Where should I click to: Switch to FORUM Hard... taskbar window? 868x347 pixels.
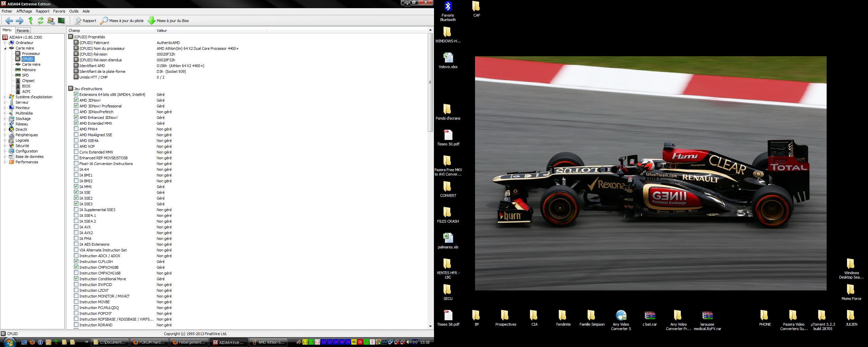150,342
